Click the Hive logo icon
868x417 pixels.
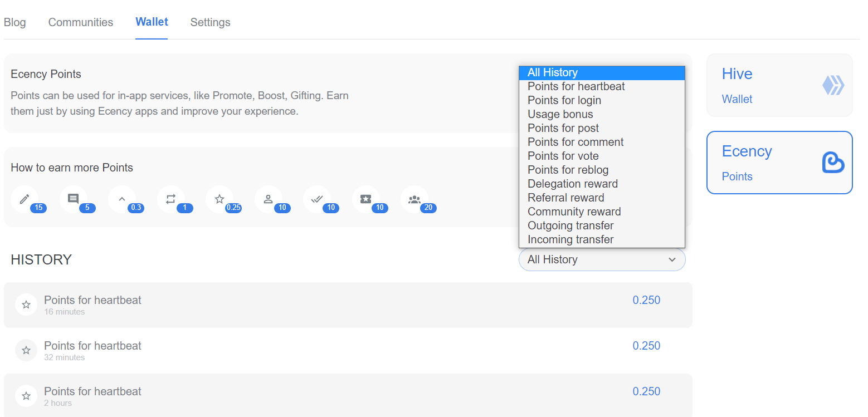[833, 85]
